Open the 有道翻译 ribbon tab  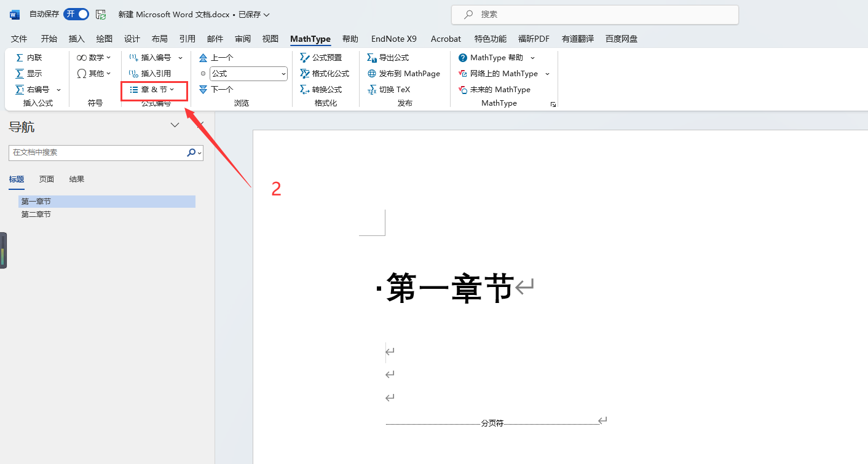click(x=578, y=39)
